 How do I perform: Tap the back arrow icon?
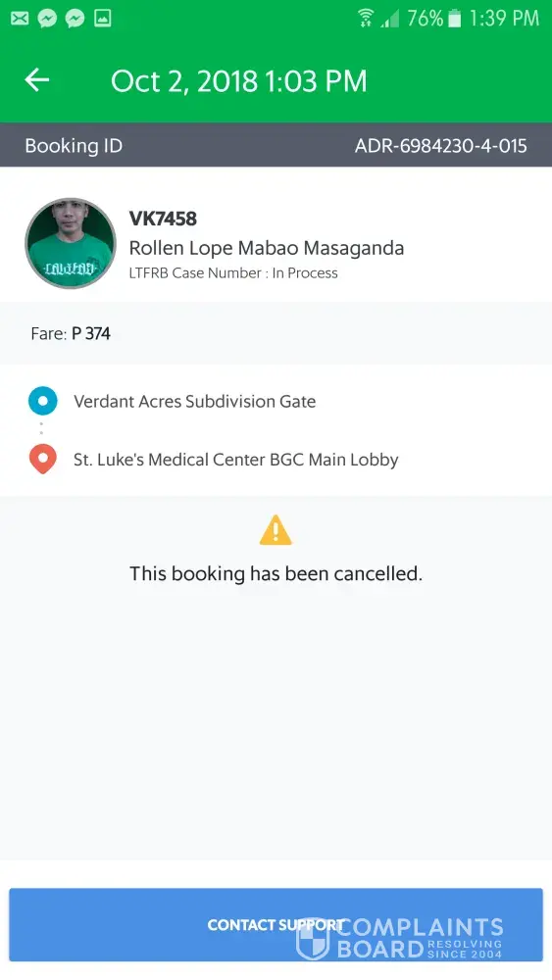tap(37, 80)
